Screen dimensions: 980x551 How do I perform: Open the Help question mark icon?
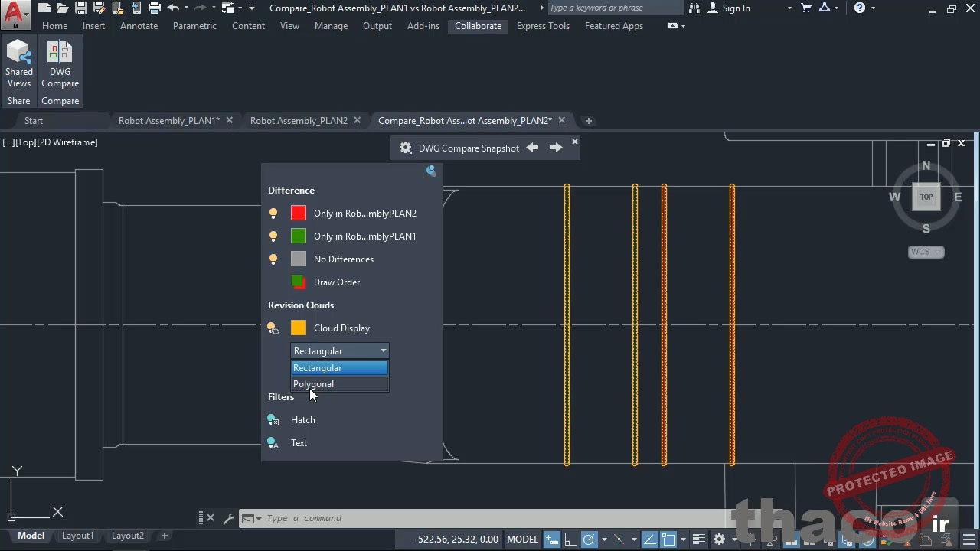pyautogui.click(x=860, y=8)
